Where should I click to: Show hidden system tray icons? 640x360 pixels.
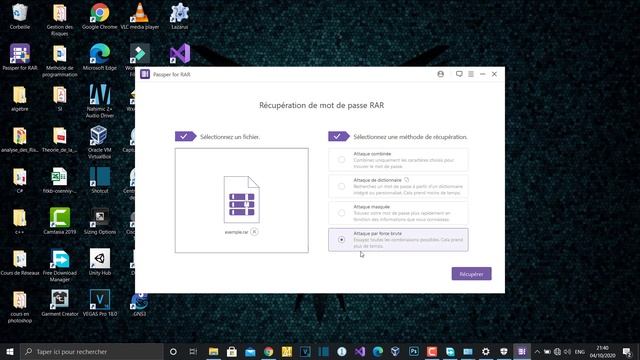[x=537, y=351]
